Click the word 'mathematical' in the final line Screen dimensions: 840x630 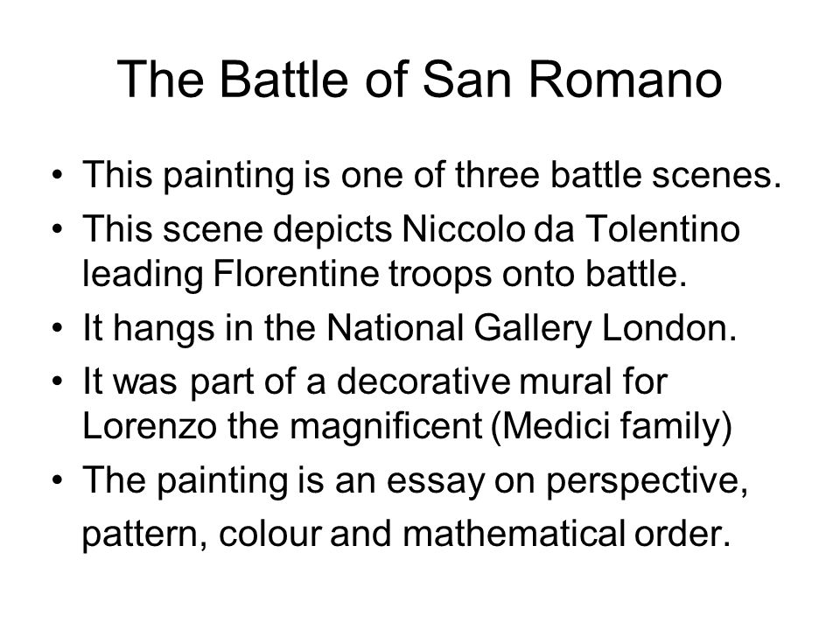pyautogui.click(x=513, y=534)
